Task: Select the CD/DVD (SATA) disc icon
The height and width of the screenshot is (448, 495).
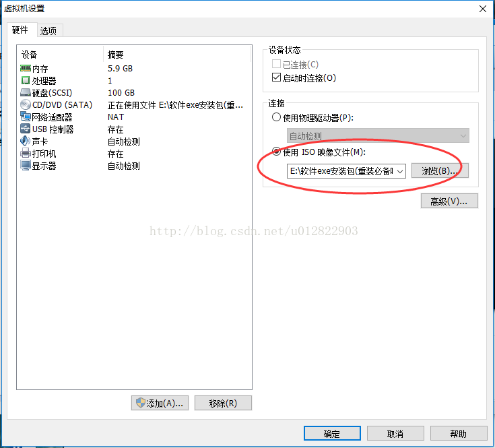Action: [x=26, y=104]
